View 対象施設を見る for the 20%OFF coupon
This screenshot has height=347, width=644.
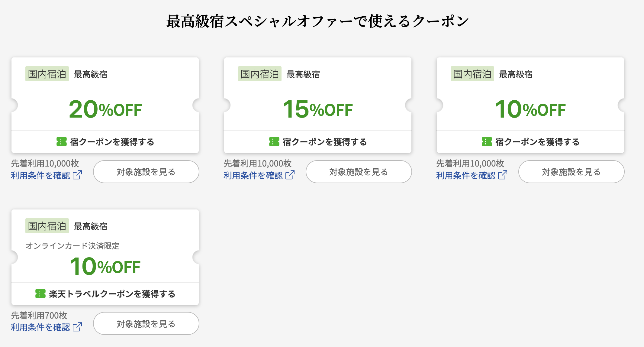pos(146,172)
